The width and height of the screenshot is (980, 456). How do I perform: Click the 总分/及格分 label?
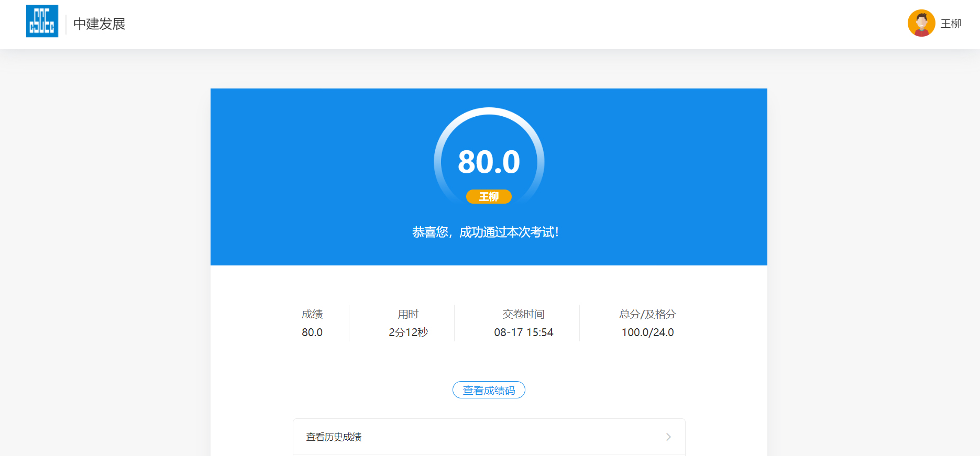647,314
